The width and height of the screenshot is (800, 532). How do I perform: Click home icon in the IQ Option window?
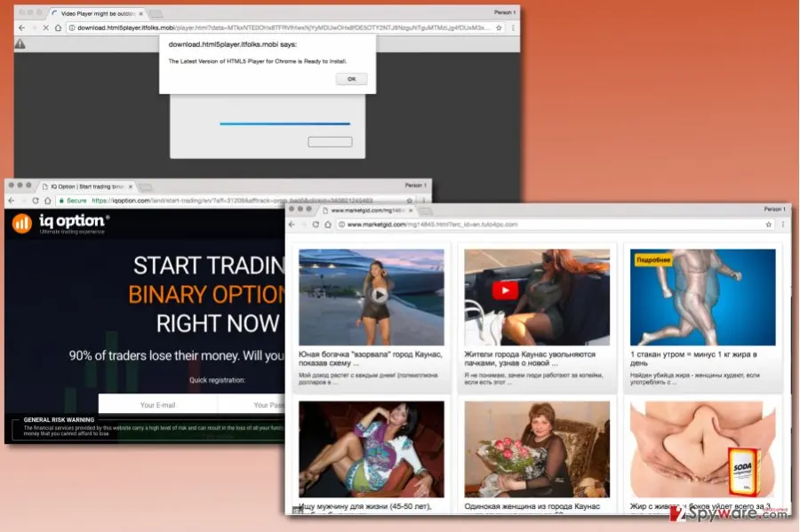coord(47,201)
